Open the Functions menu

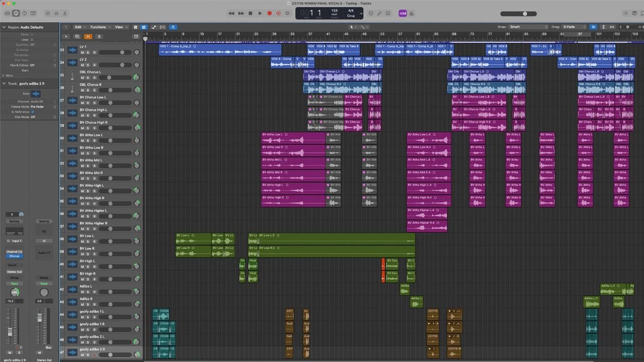tap(100, 27)
